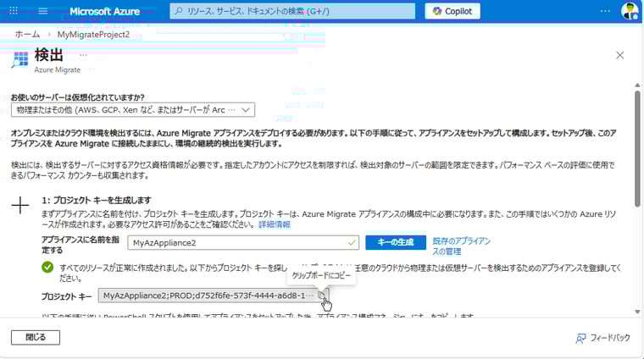
Task: Open the header more options ellipsis
Action: pos(605,11)
